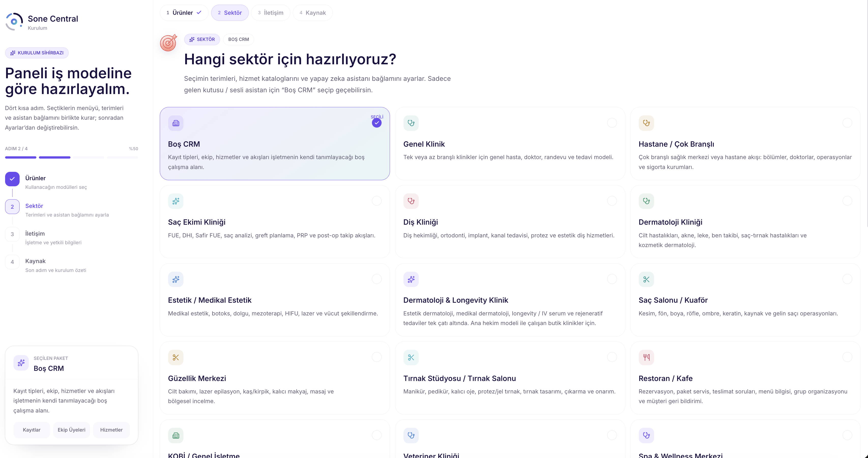Image resolution: width=868 pixels, height=458 pixels.
Task: Click the Kayıtlar chip in the package panel
Action: [32, 430]
